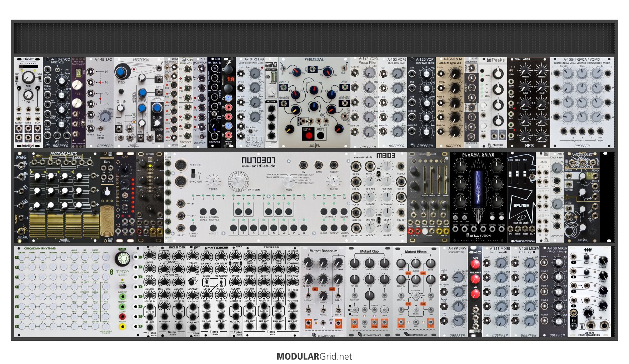Select step button 1 on the NU70307
This screenshot has height=364, width=629.
234,228
